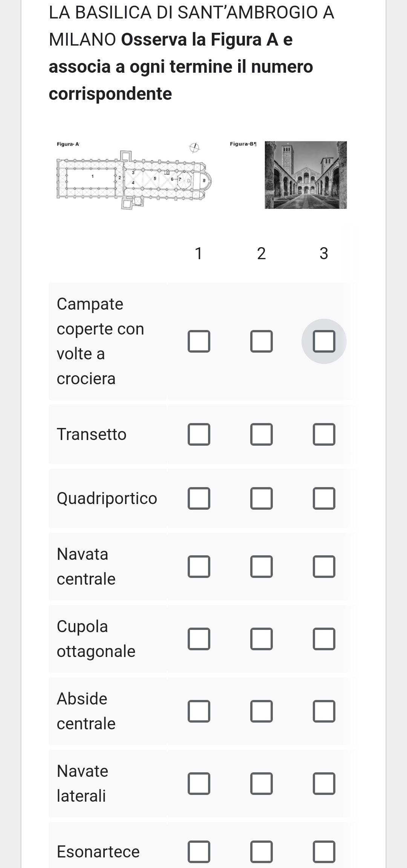Open the Figura B basilica photo
The height and width of the screenshot is (868, 407).
click(306, 175)
